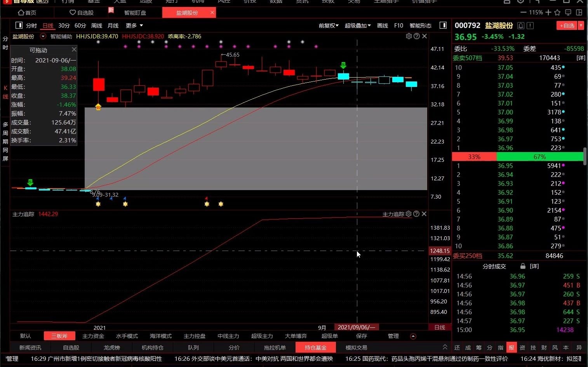Select the 主力资金 indicator template

(x=93, y=336)
